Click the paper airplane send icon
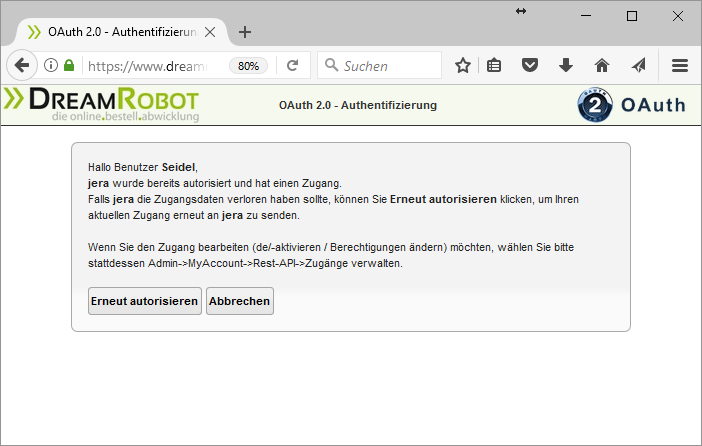This screenshot has width=702, height=446. 638,66
